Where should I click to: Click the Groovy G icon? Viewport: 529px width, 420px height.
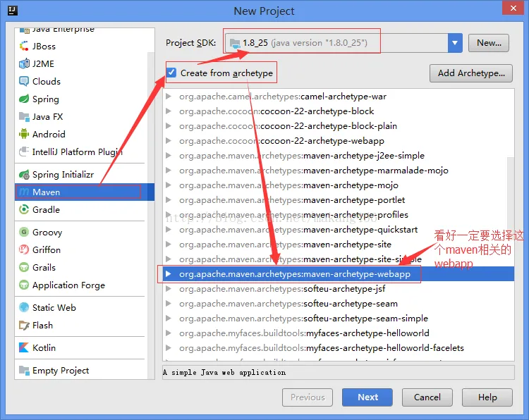tap(24, 232)
